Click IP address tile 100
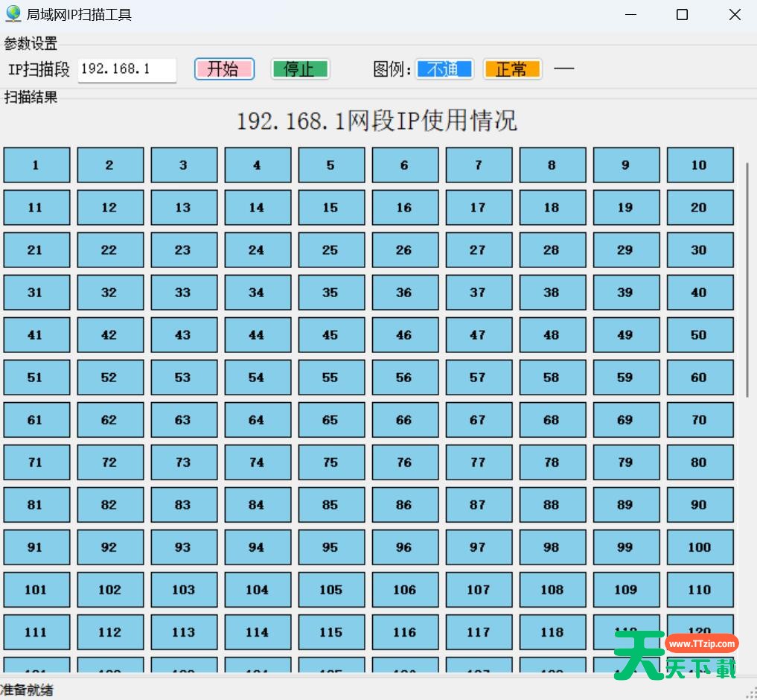Image resolution: width=757 pixels, height=700 pixels. pos(700,547)
